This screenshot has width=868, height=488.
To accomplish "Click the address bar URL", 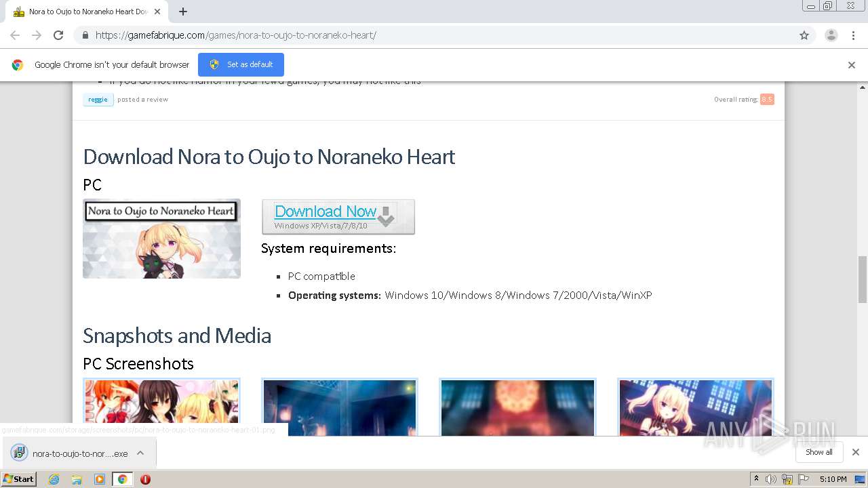I will click(236, 35).
